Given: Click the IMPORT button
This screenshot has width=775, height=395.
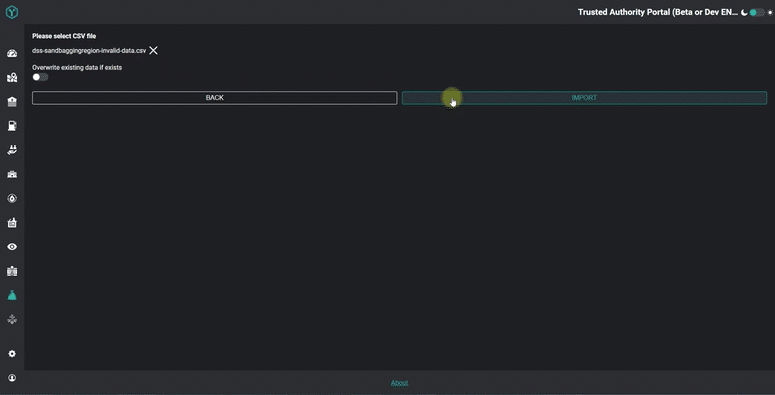Looking at the screenshot, I should click(x=584, y=98).
